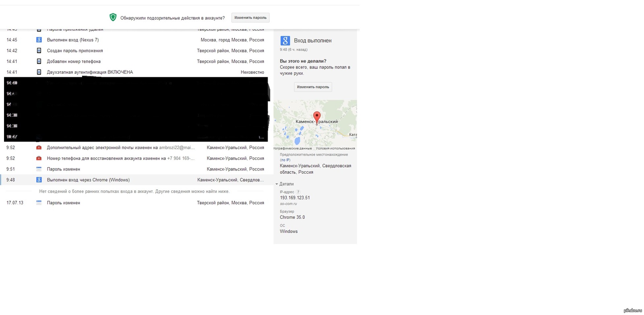This screenshot has height=315, width=644.
Task: Select the Создан пароль приложения entry
Action: [x=75, y=51]
